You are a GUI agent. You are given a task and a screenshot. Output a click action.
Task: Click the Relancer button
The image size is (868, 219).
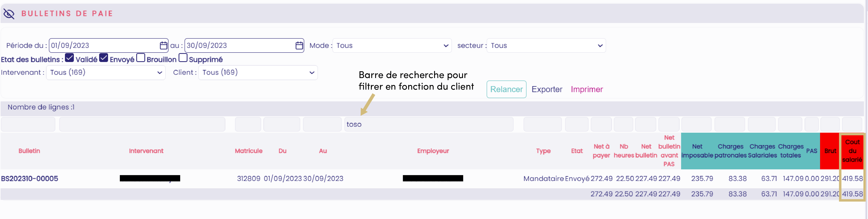[x=506, y=89]
